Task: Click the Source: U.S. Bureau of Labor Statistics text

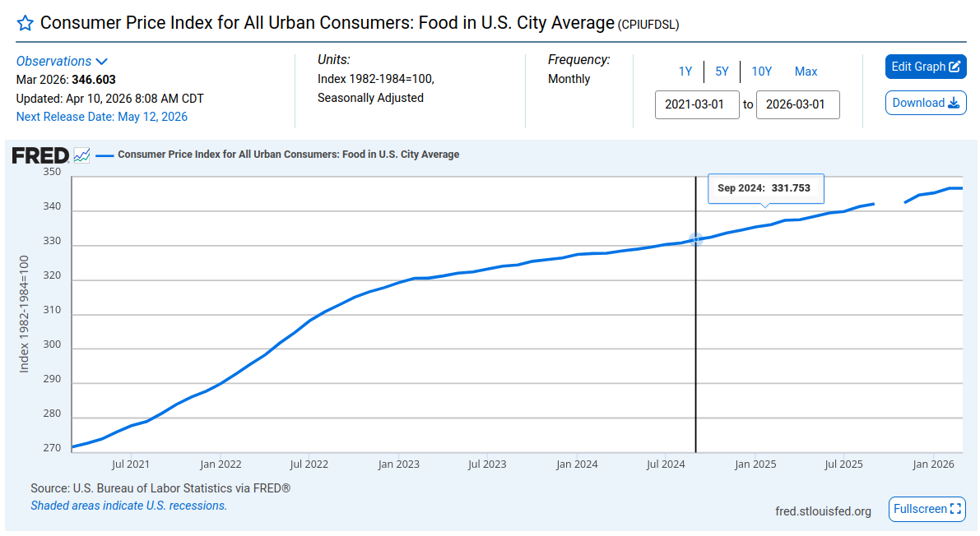Action: [160, 488]
